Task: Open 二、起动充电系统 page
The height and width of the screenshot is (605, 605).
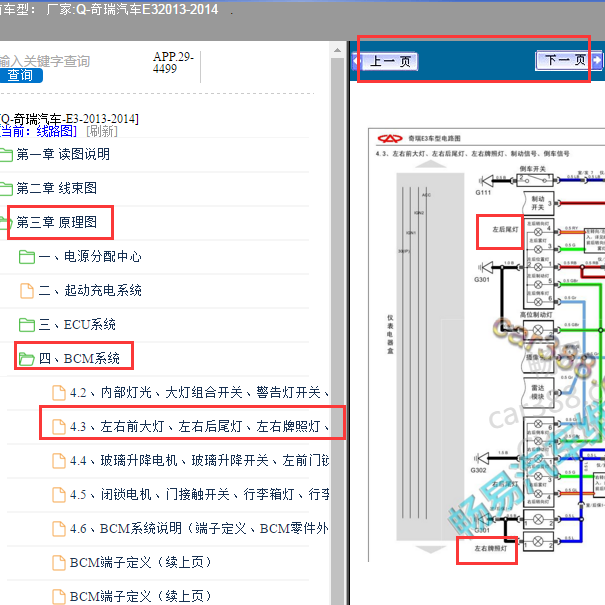Action: [90, 290]
